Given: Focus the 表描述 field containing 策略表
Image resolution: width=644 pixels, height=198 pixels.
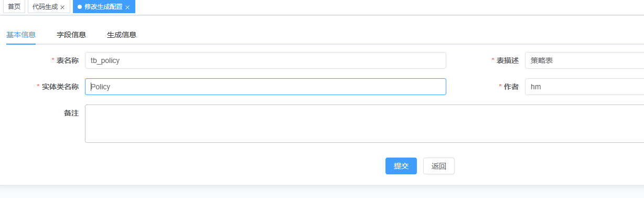Looking at the screenshot, I should coord(584,60).
